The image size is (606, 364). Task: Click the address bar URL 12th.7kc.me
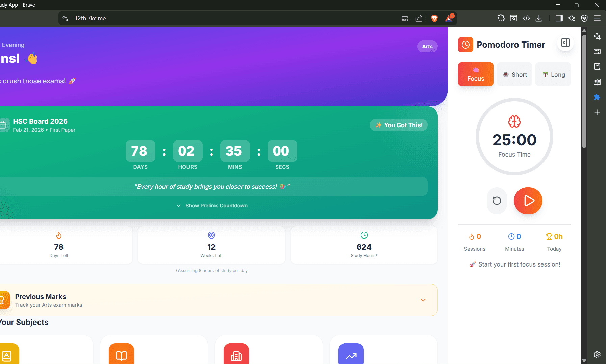pyautogui.click(x=90, y=18)
